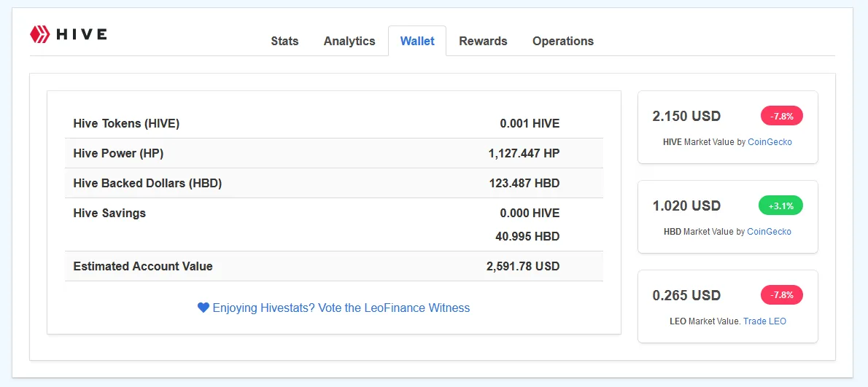Open CoinGecko link under HIVE Market Value
The width and height of the screenshot is (868, 387).
[770, 142]
